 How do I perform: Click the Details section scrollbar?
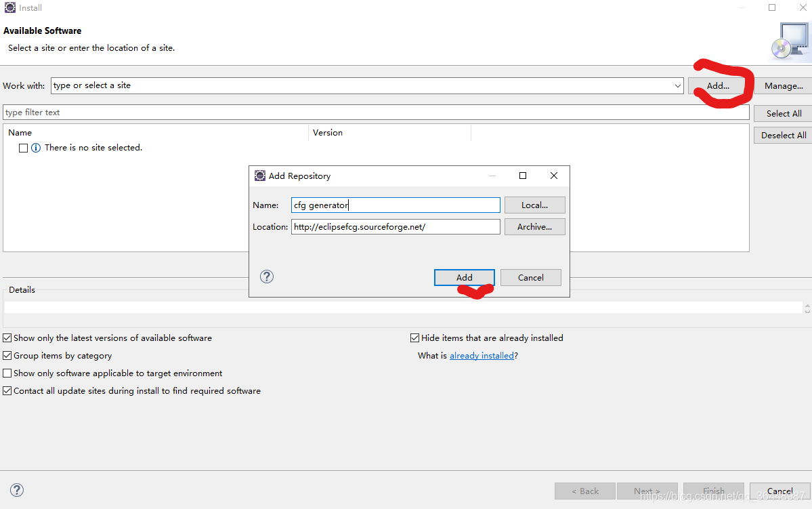pyautogui.click(x=807, y=308)
